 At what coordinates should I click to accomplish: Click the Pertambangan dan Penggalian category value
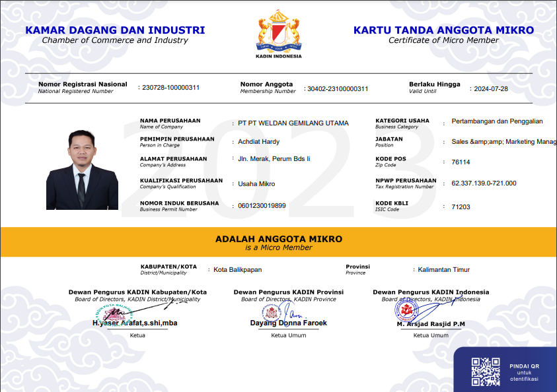click(497, 121)
